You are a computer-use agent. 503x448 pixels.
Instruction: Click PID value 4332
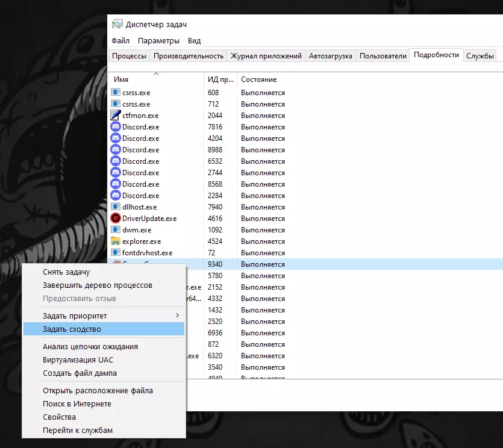point(215,299)
